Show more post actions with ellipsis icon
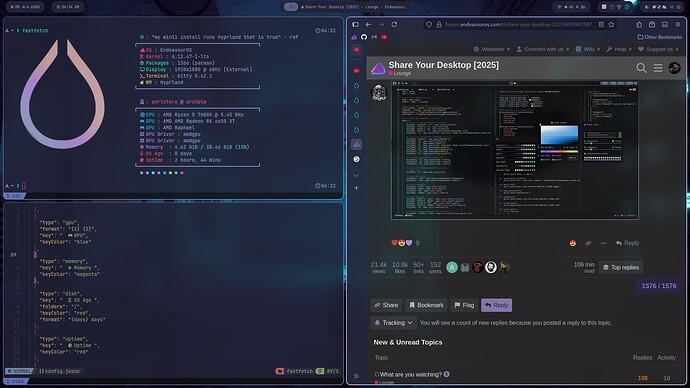The image size is (690, 388). pyautogui.click(x=603, y=243)
